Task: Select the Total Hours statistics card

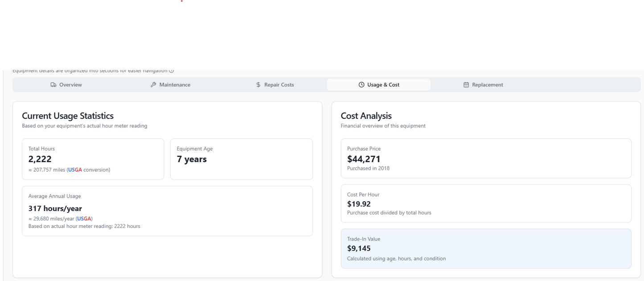Action: point(93,159)
